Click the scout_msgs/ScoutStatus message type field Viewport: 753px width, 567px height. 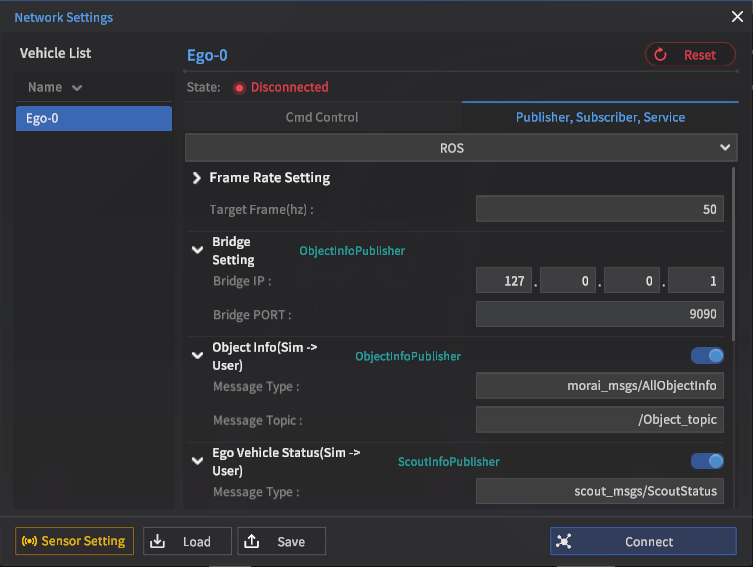tap(599, 491)
